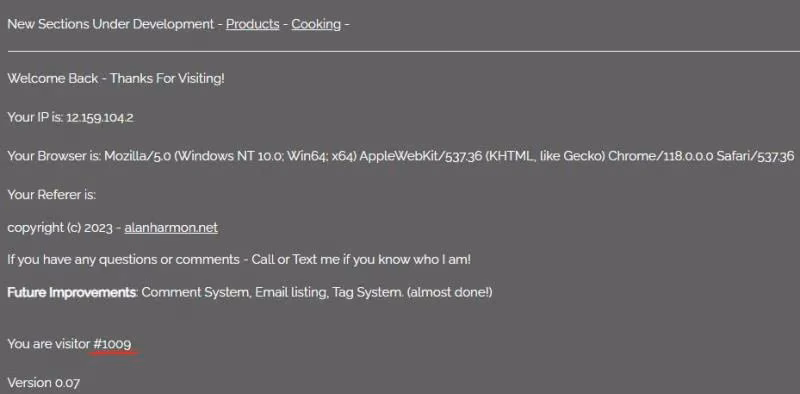Click the 'Your IP is:' label
800x394 pixels.
35,117
